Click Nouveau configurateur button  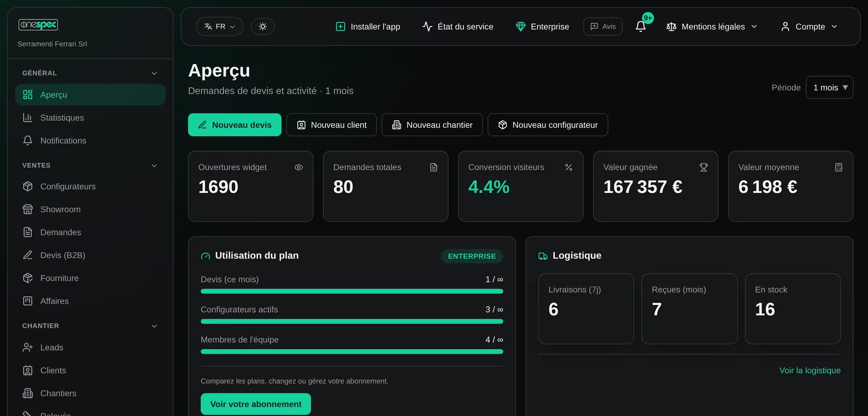point(548,125)
